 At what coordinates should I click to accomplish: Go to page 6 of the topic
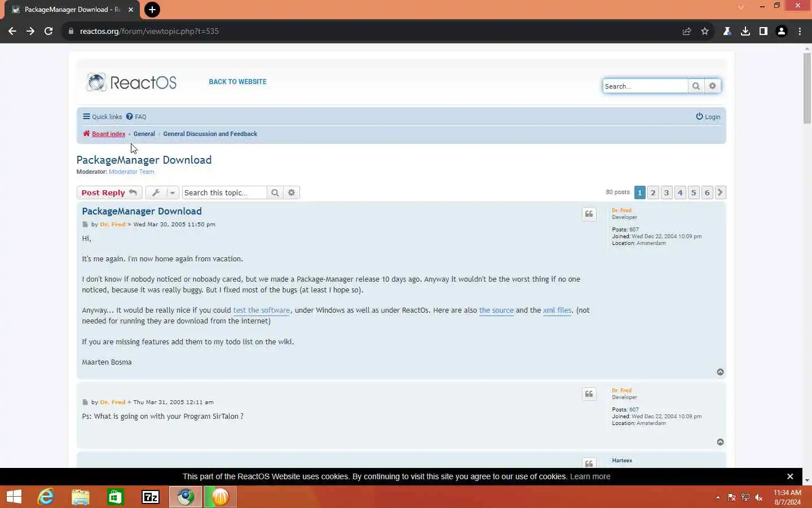coord(707,192)
